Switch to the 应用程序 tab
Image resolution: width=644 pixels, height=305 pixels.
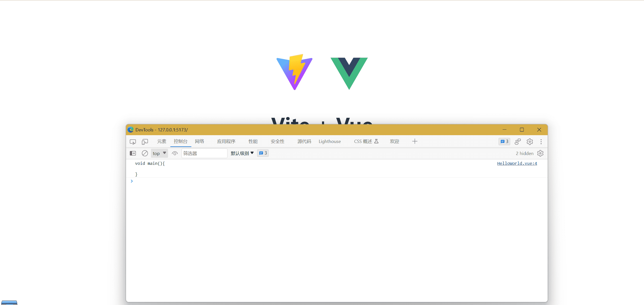coord(226,141)
